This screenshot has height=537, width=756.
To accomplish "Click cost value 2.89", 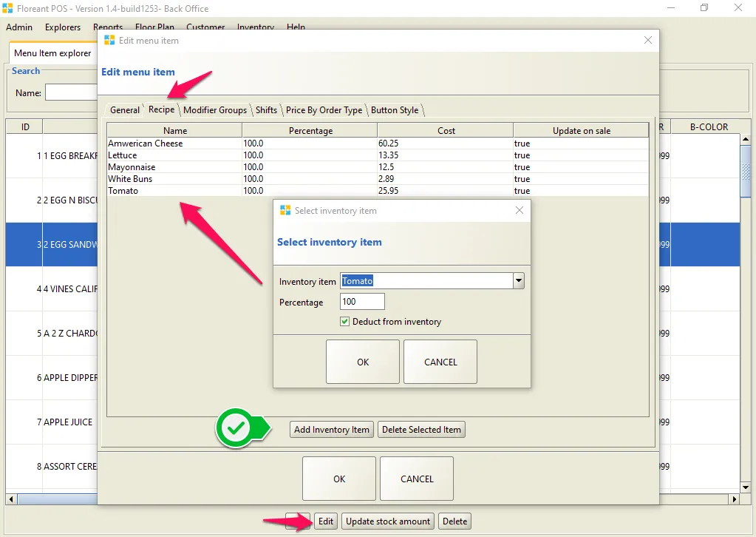I will coord(386,178).
